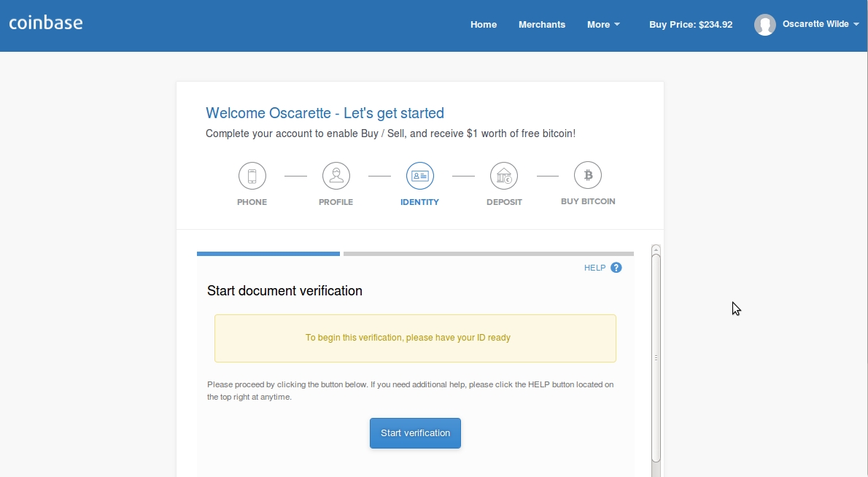Click the panel scrollbar up arrow
This screenshot has height=477, width=868.
[x=656, y=249]
